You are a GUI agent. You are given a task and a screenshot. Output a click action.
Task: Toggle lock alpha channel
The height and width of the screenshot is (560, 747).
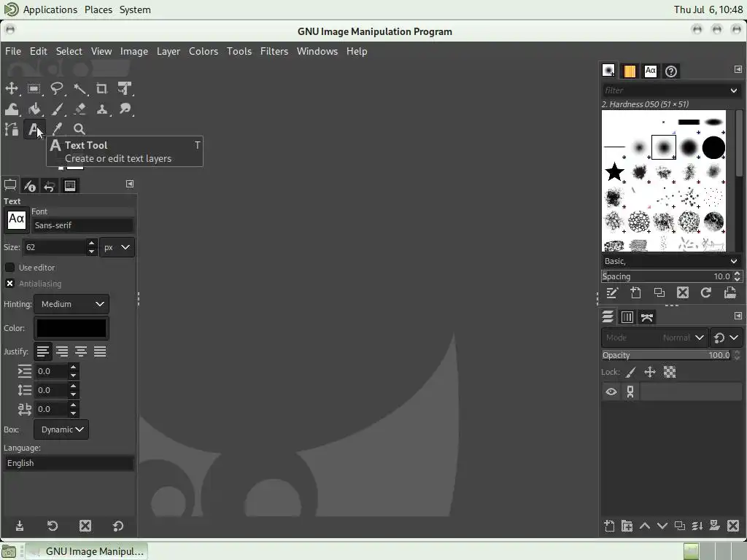tap(670, 372)
